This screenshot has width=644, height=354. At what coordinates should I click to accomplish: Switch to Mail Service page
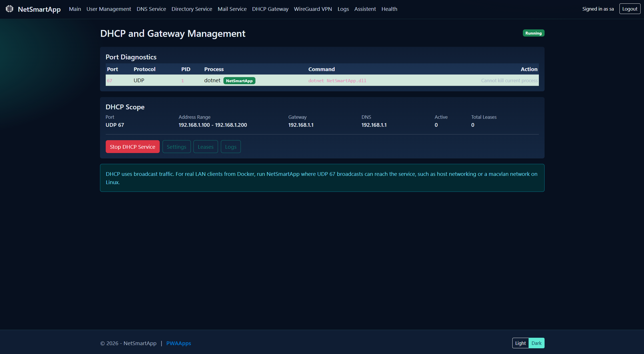point(232,9)
